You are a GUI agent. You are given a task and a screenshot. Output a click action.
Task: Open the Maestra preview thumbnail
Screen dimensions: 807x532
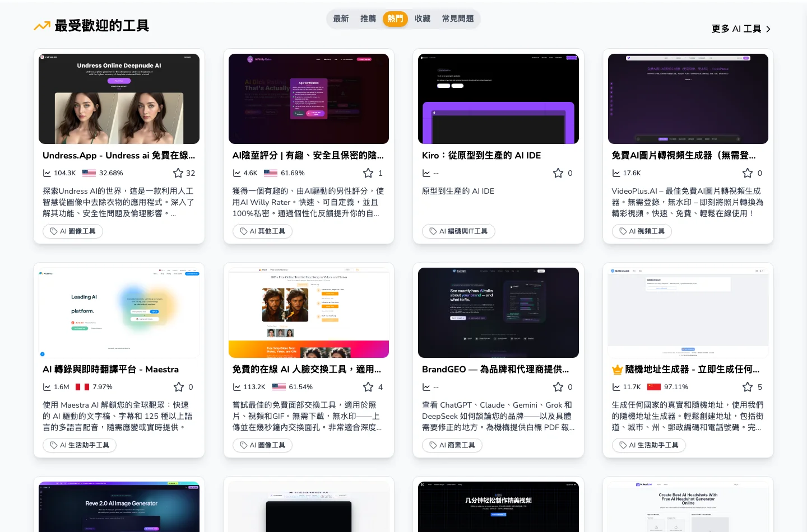(x=119, y=312)
